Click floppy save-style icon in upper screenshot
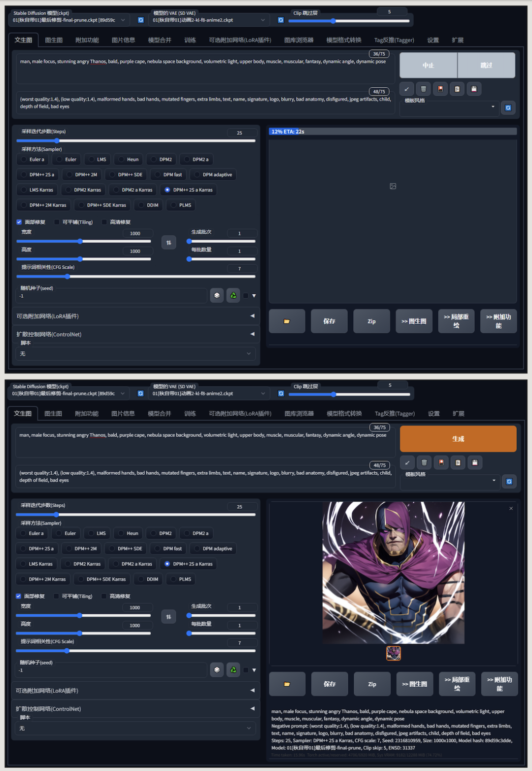 pos(474,89)
